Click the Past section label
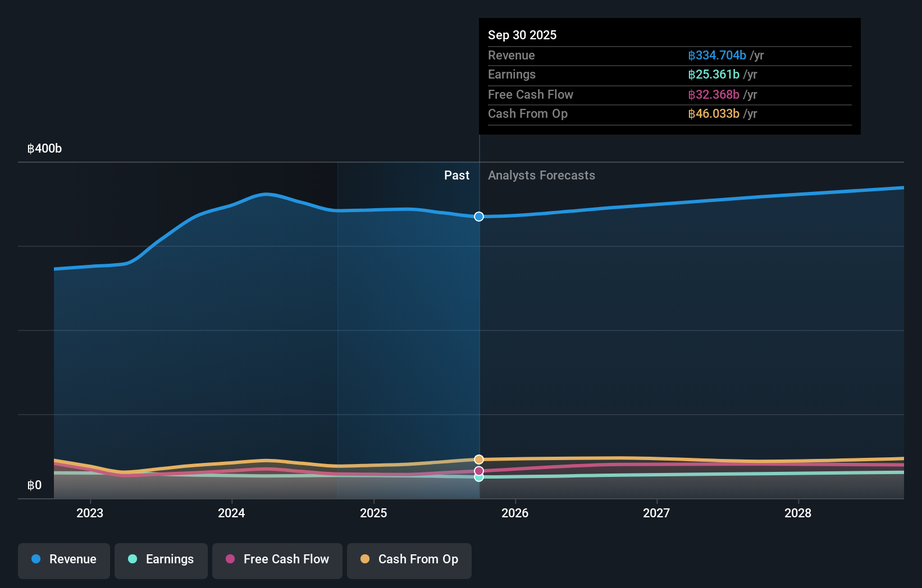Viewport: 922px width, 588px height. pos(457,176)
